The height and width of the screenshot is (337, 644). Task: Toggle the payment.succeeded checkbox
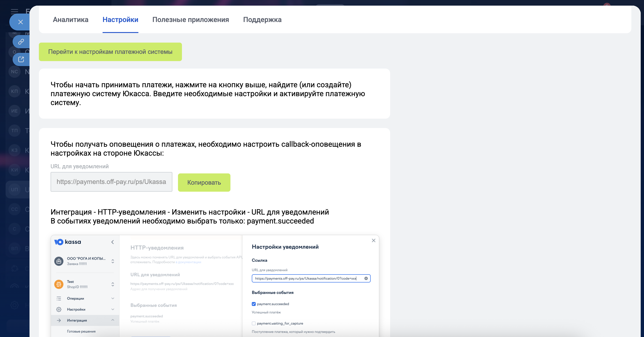tap(254, 304)
